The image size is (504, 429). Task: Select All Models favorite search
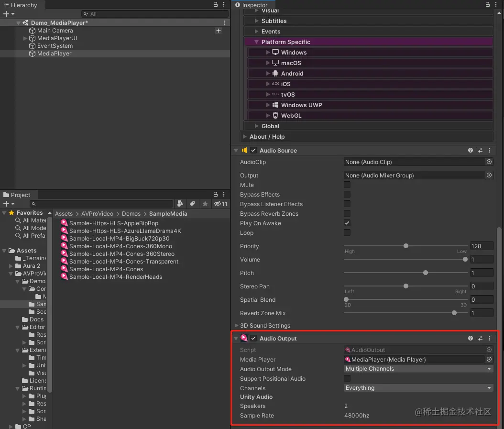click(31, 228)
